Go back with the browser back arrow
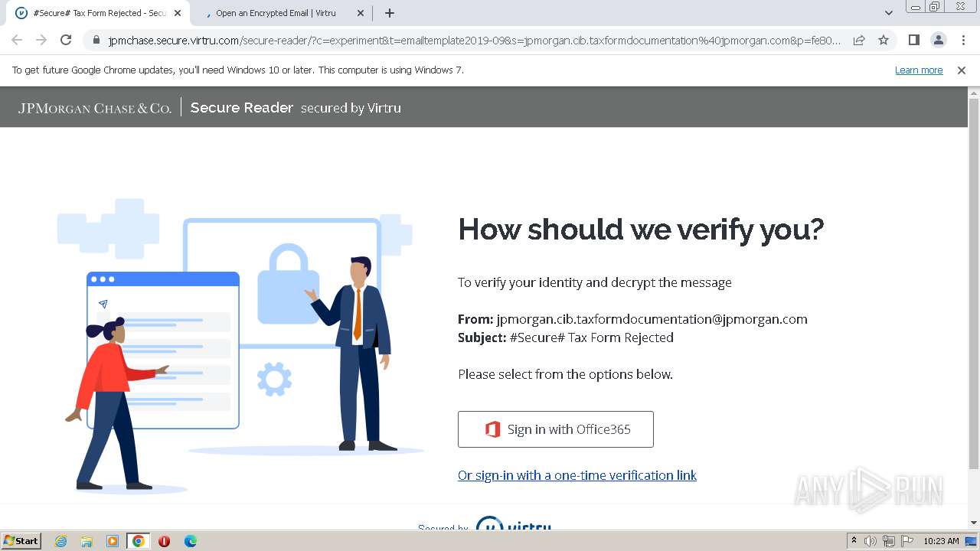The height and width of the screenshot is (551, 980). click(17, 41)
